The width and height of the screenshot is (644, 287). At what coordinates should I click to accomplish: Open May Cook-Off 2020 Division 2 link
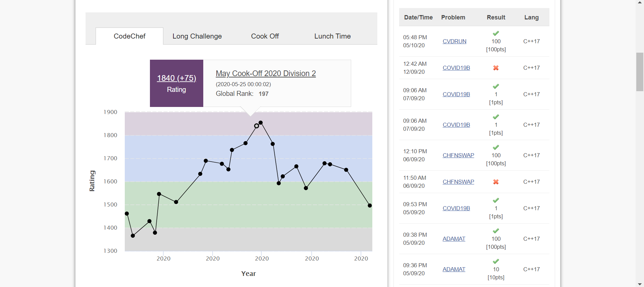266,73
